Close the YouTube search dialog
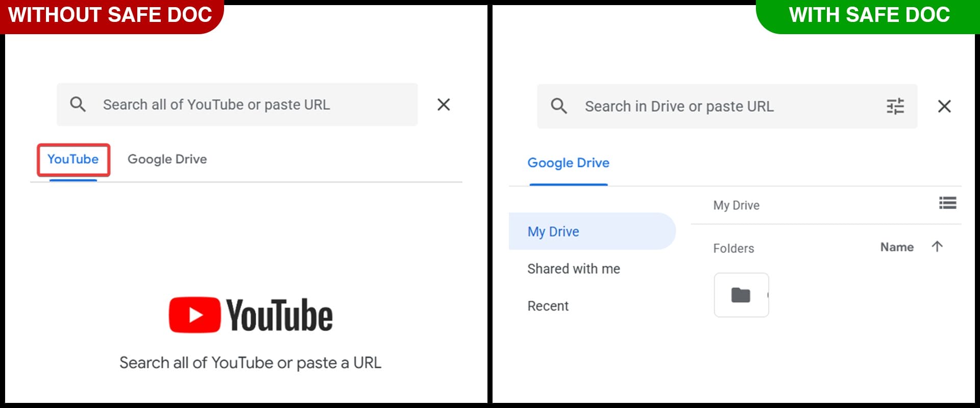 point(444,105)
